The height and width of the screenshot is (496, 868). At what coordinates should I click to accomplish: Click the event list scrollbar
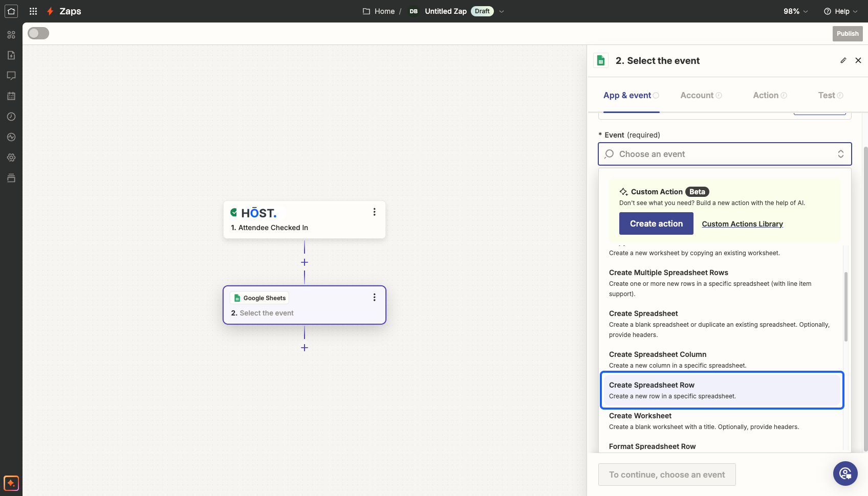click(x=846, y=307)
